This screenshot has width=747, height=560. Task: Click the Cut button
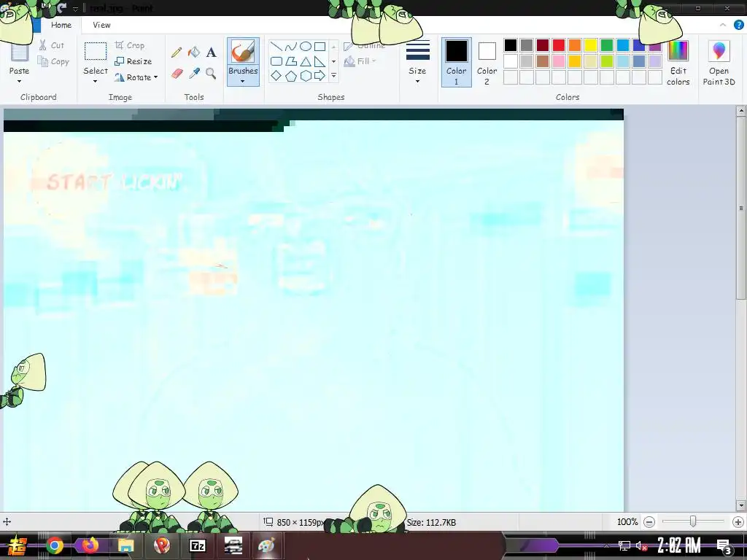tap(52, 45)
